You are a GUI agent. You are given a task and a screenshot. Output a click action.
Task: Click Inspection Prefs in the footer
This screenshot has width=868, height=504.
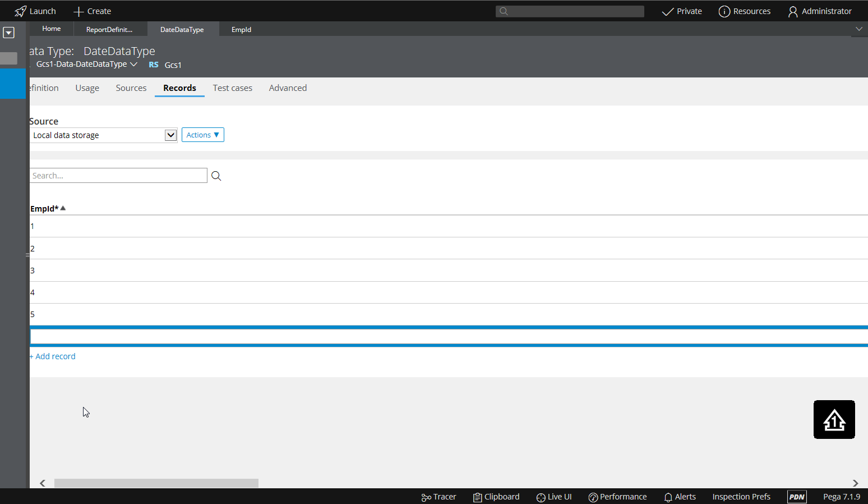pos(741,497)
